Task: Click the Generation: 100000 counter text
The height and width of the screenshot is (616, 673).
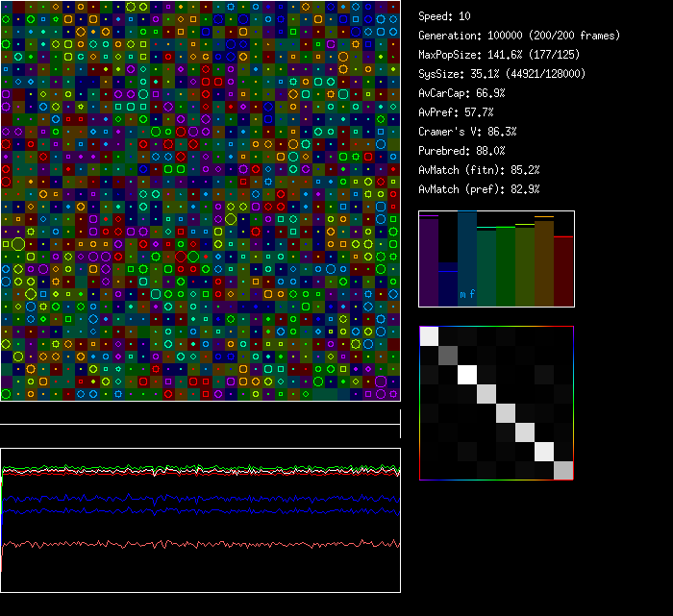Action: pyautogui.click(x=519, y=36)
